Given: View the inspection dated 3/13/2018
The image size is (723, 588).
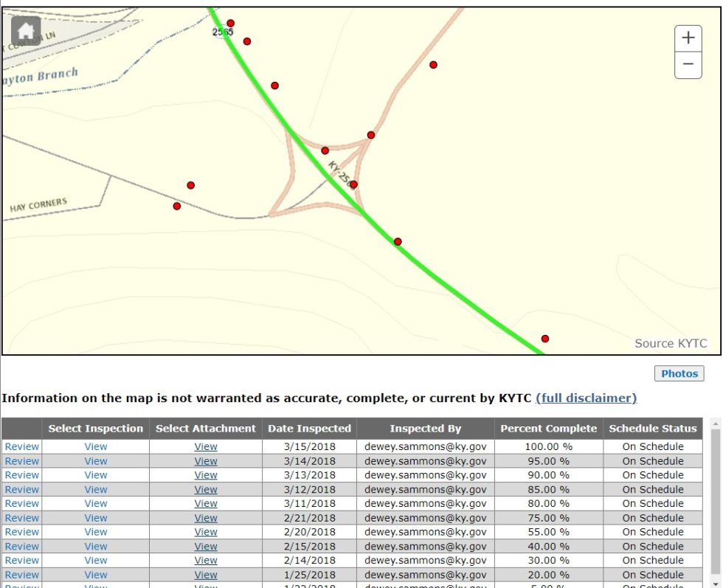Looking at the screenshot, I should 95,474.
